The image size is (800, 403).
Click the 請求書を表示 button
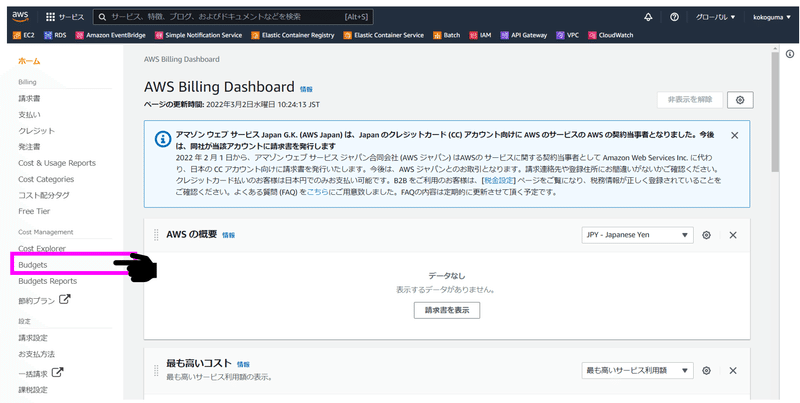[x=446, y=310]
